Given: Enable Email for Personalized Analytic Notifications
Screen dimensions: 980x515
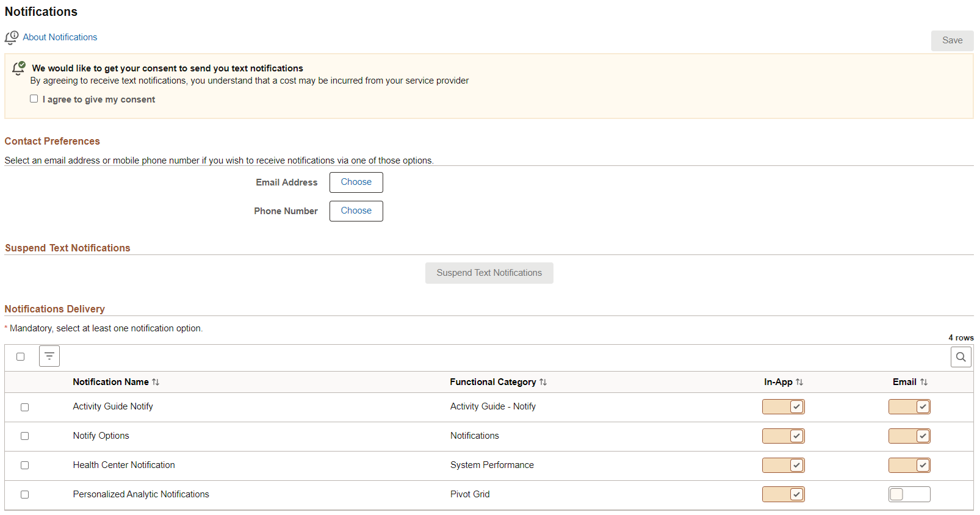Looking at the screenshot, I should click(x=909, y=494).
